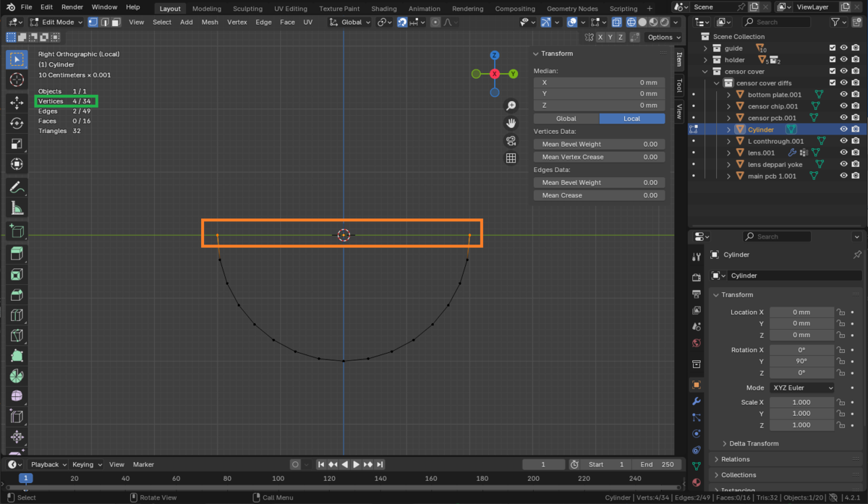Open the Mesh menu in viewport header
The height and width of the screenshot is (504, 868).
(x=210, y=22)
